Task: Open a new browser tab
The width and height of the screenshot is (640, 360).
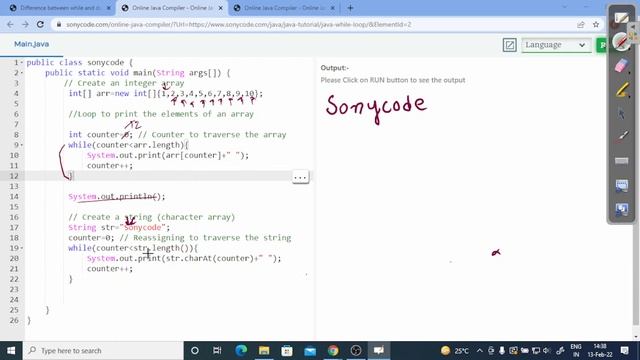Action: coord(350,8)
